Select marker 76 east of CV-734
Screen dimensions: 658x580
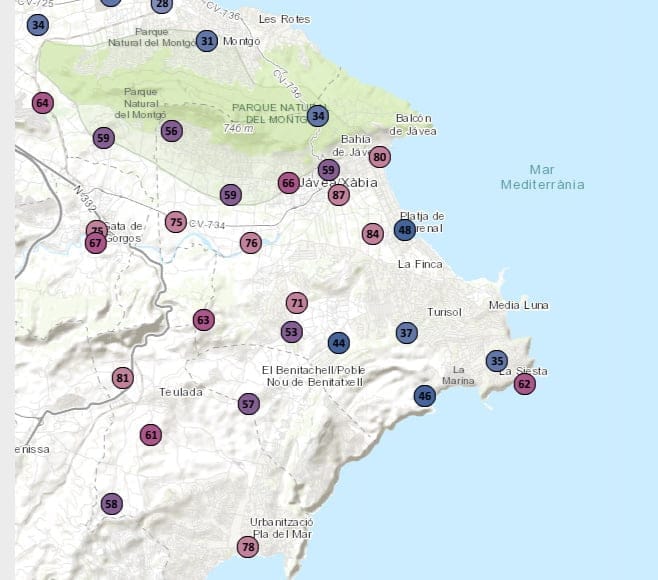(251, 243)
